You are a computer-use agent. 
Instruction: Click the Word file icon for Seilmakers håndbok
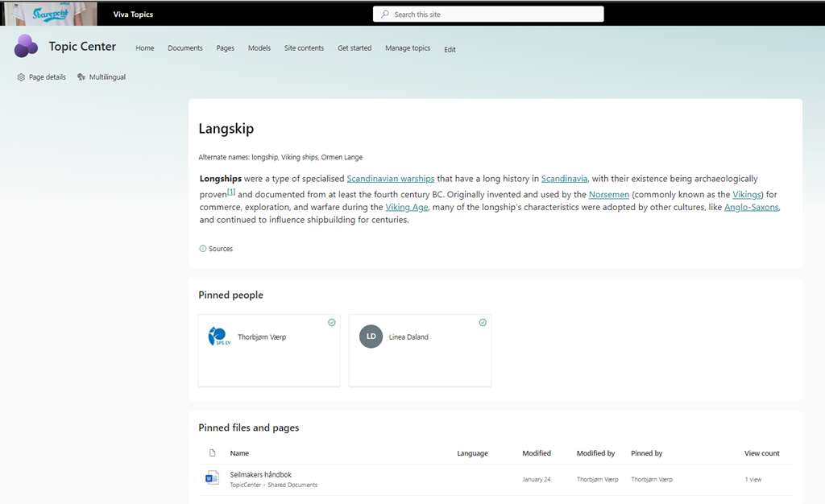212,477
